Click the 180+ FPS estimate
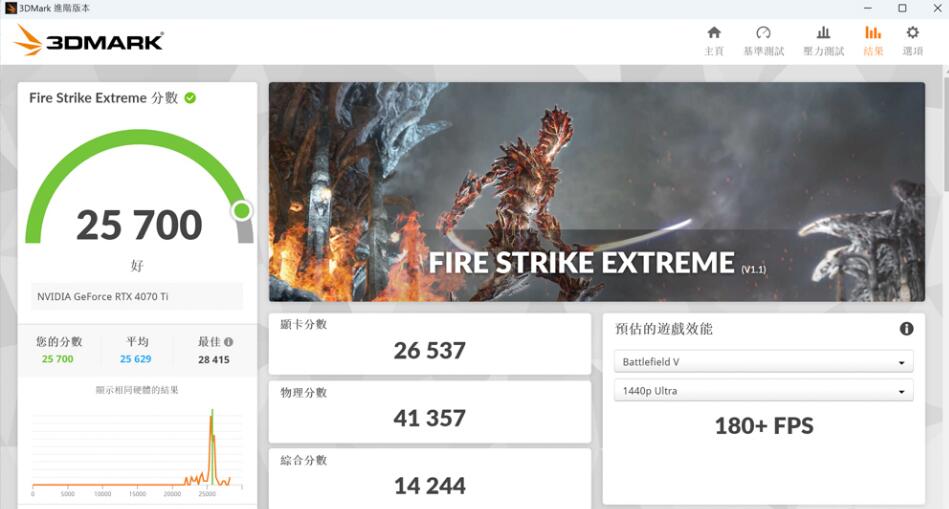 764,426
